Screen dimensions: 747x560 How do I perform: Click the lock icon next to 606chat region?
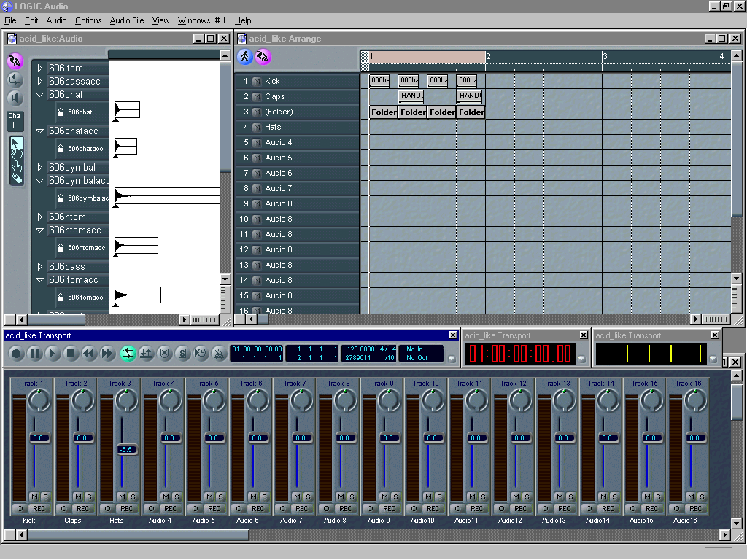click(61, 112)
